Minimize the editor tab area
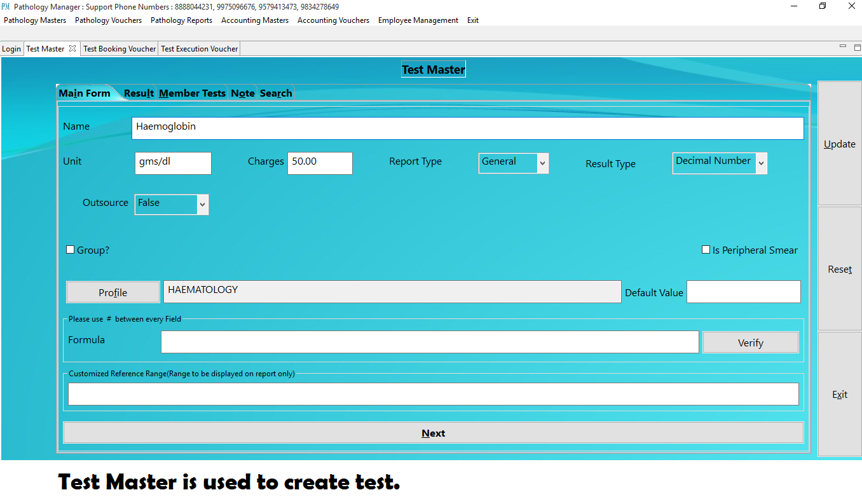The width and height of the screenshot is (862, 504). [843, 46]
